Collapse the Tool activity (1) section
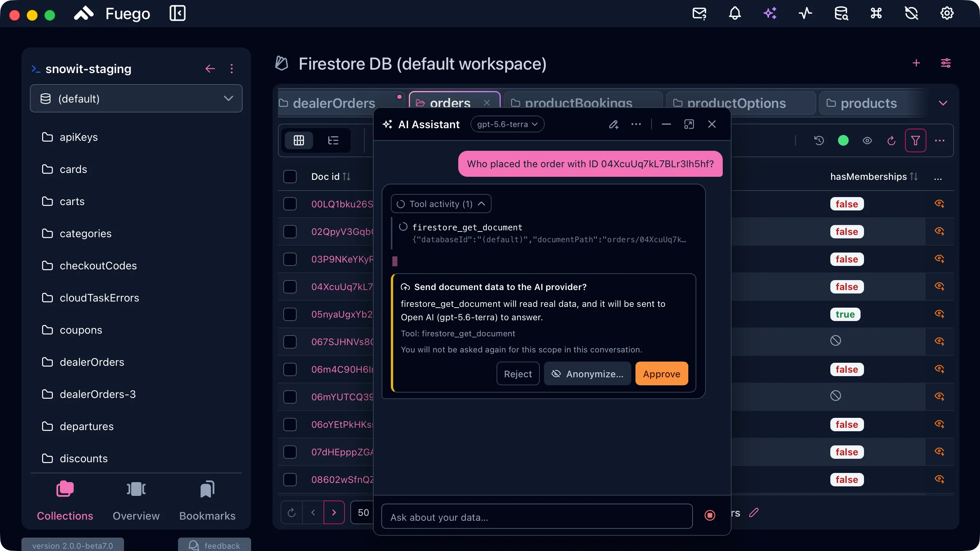 coord(441,204)
